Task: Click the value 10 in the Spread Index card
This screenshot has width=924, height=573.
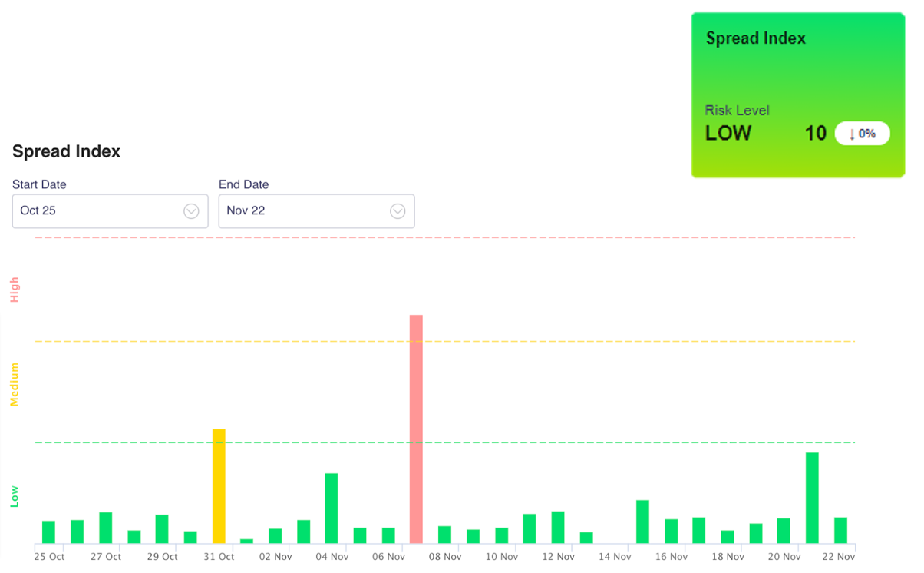Action: pos(815,134)
